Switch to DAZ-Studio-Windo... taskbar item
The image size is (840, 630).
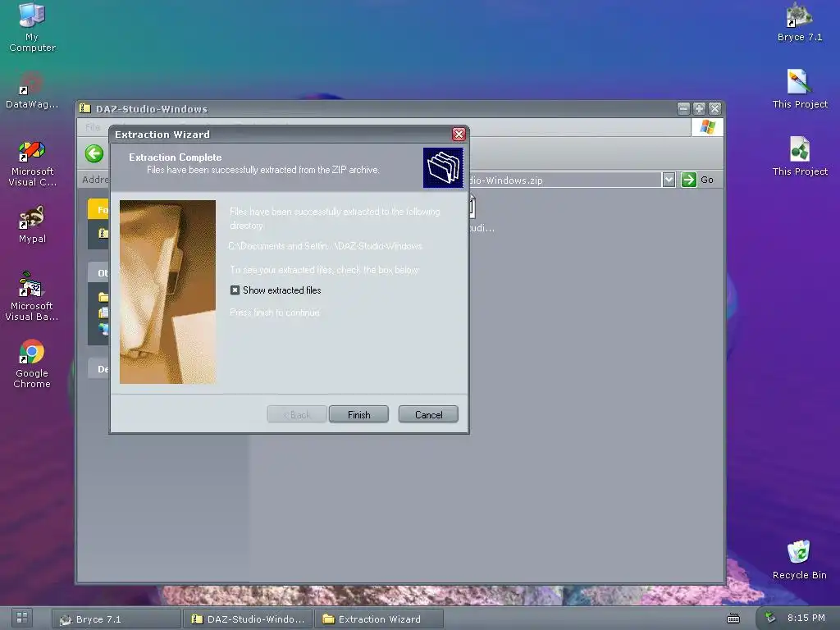(x=248, y=619)
